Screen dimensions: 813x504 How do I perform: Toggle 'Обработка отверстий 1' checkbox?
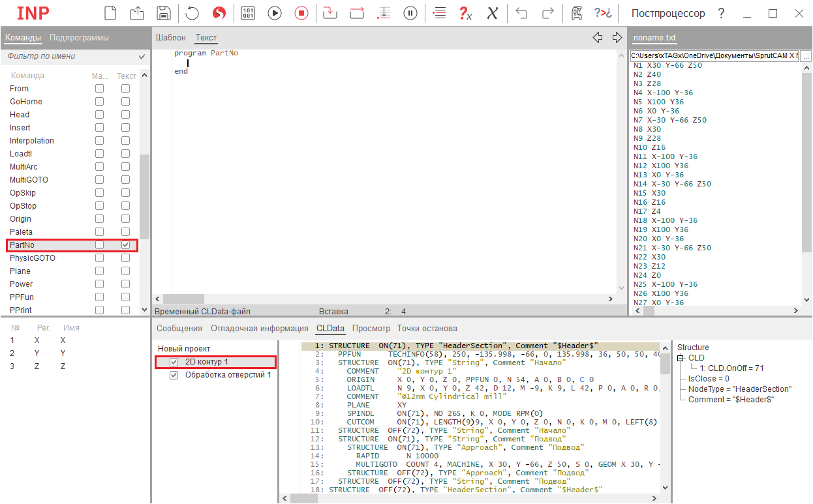174,375
